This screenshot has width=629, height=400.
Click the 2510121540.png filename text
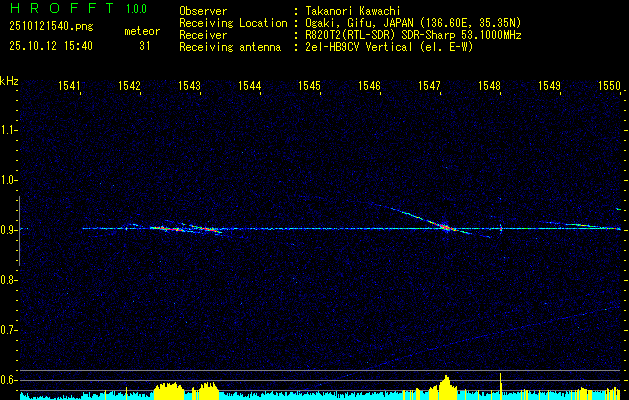(x=51, y=27)
